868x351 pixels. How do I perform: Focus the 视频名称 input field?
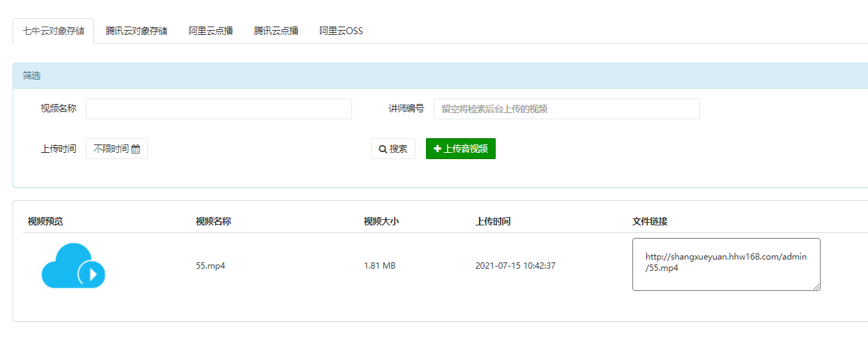219,109
